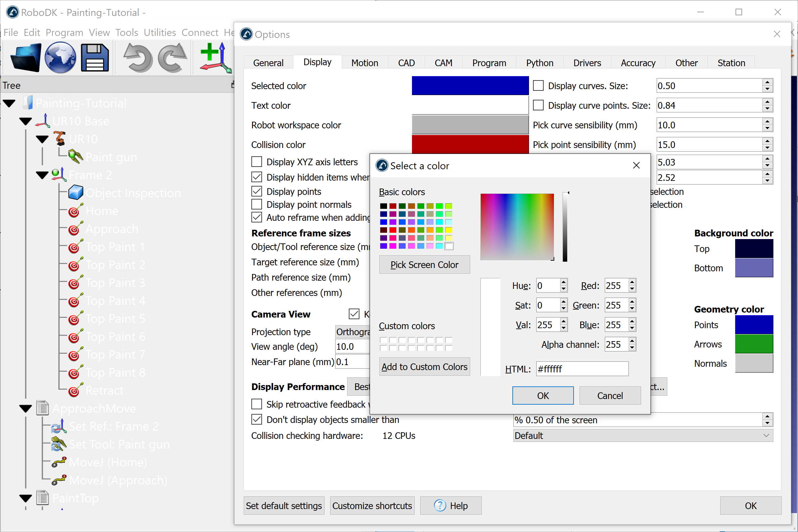This screenshot has height=532, width=798.
Task: Click the Object Inspection cube icon
Action: click(x=75, y=193)
